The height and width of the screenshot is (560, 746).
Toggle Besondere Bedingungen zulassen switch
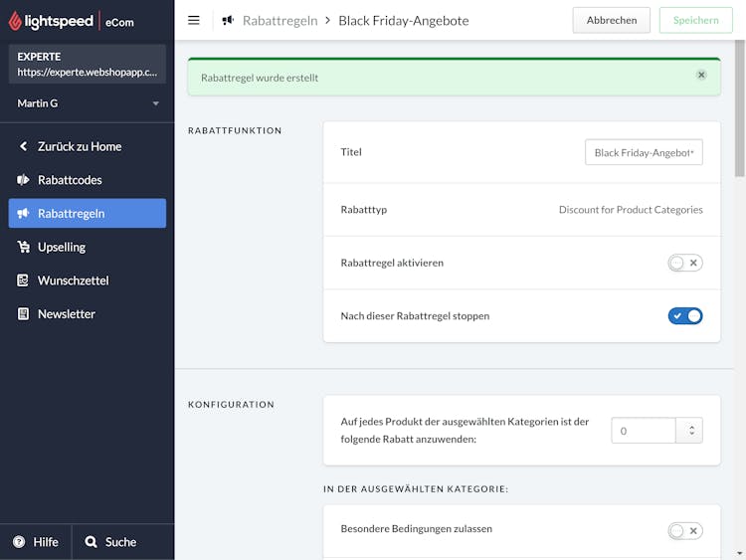point(685,531)
